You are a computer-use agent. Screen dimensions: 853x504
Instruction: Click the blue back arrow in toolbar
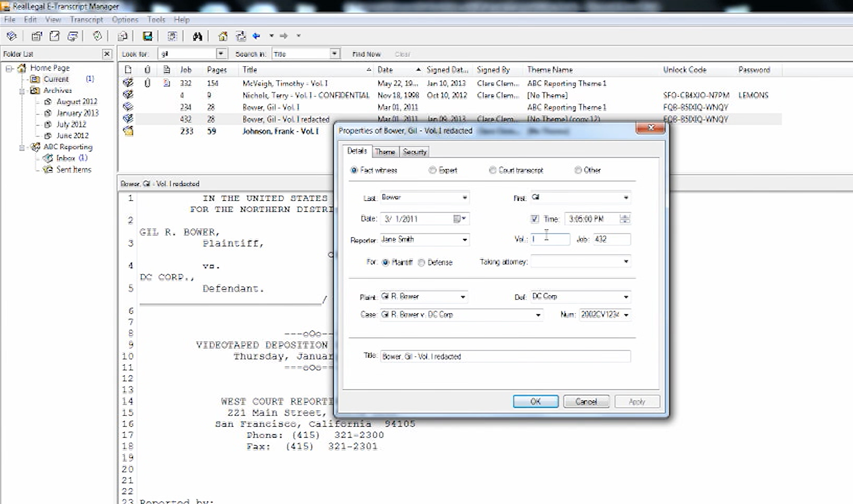click(256, 36)
